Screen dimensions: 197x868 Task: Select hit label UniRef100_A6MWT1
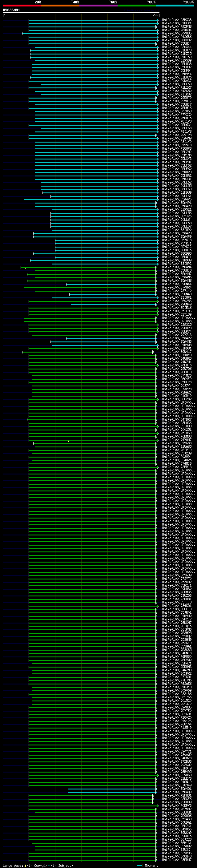click(176, 257)
